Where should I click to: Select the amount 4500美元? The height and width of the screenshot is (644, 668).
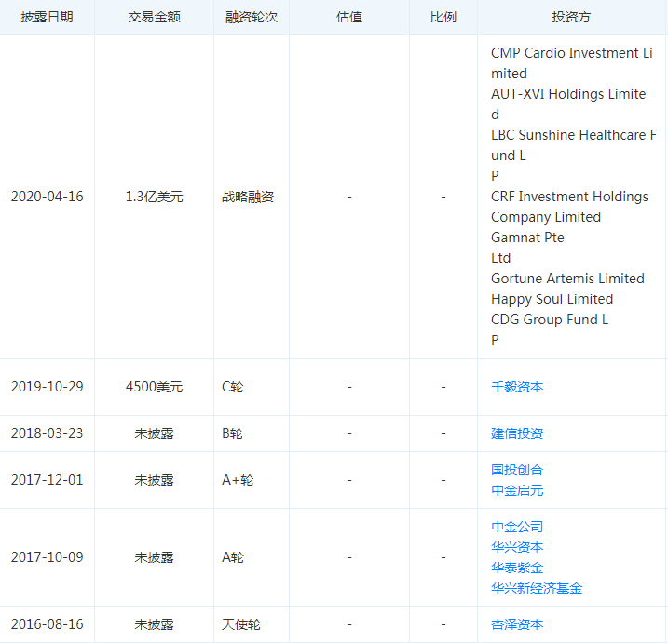154,387
